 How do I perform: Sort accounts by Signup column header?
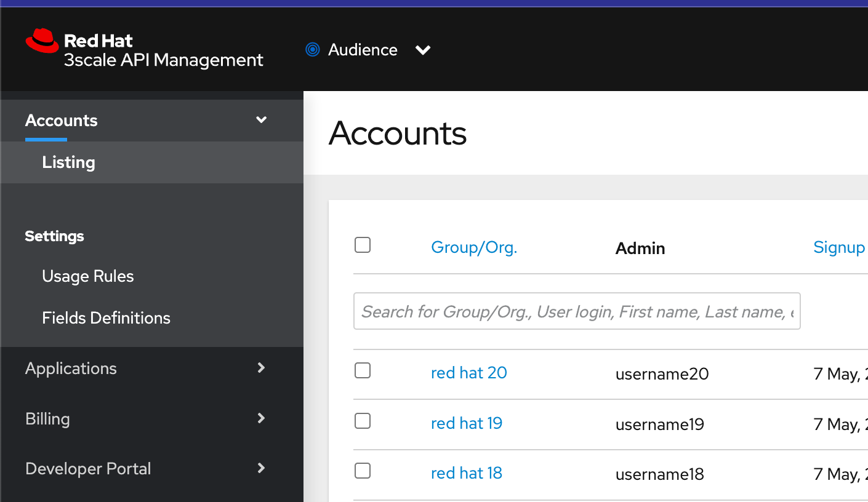click(838, 247)
